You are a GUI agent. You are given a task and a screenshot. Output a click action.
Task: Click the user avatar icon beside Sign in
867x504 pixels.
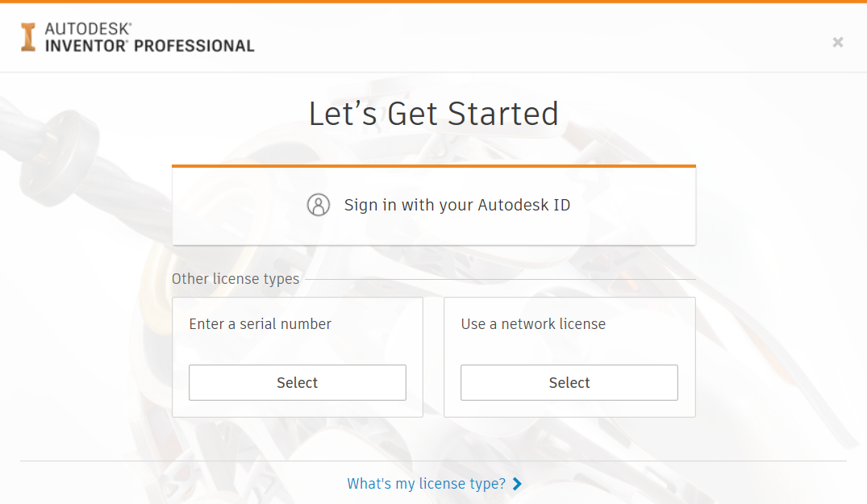click(x=319, y=205)
